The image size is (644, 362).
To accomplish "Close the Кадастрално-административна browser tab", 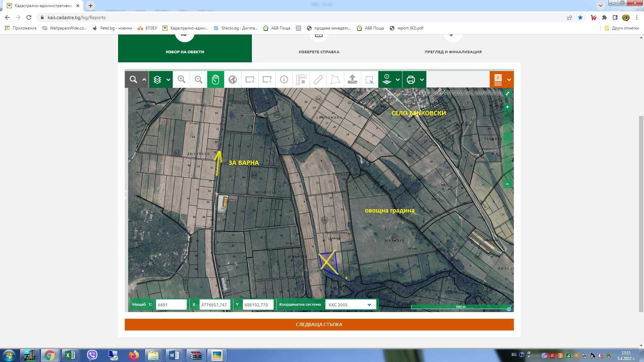I will pos(77,6).
